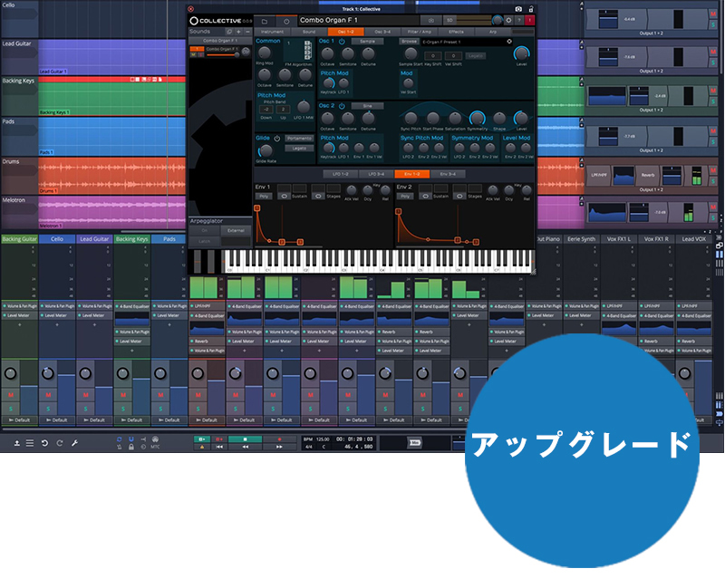
Task: Remove a sound with the minus icon
Action: (x=247, y=32)
